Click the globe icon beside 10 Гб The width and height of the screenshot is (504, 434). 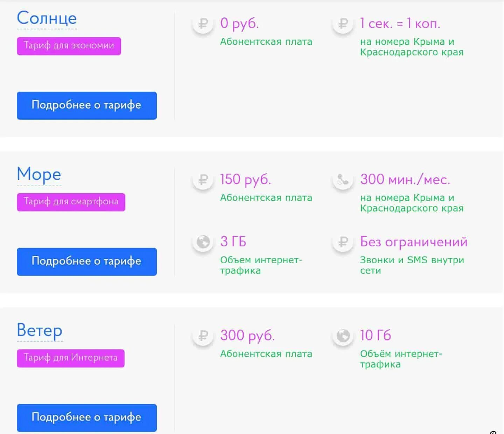tap(343, 336)
